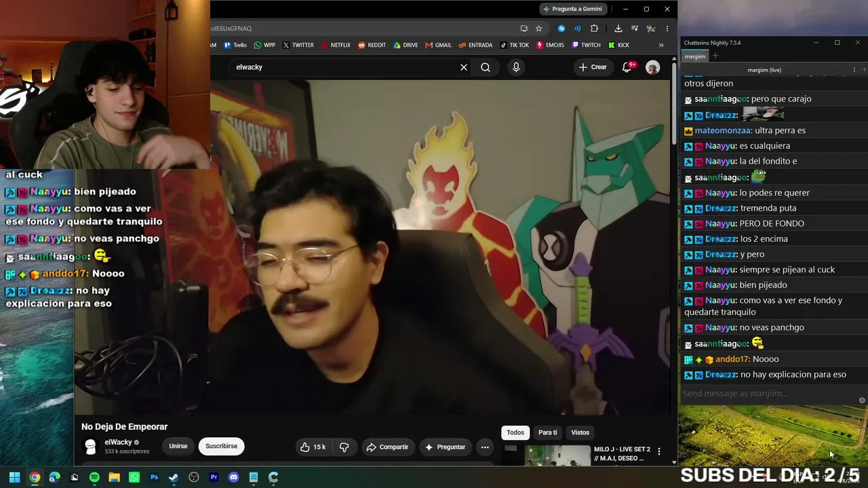Click the Shazam extension icon
Screen dimensions: 868x488
point(561,28)
